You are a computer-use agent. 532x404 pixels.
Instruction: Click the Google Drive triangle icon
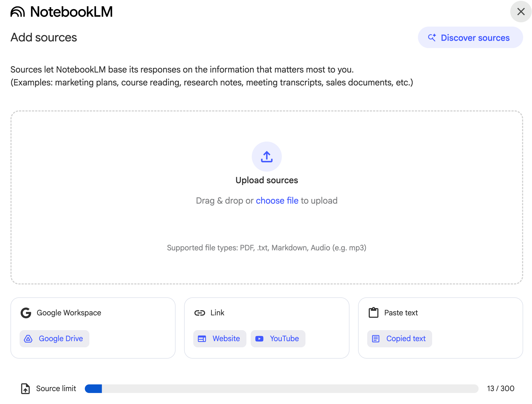click(28, 339)
